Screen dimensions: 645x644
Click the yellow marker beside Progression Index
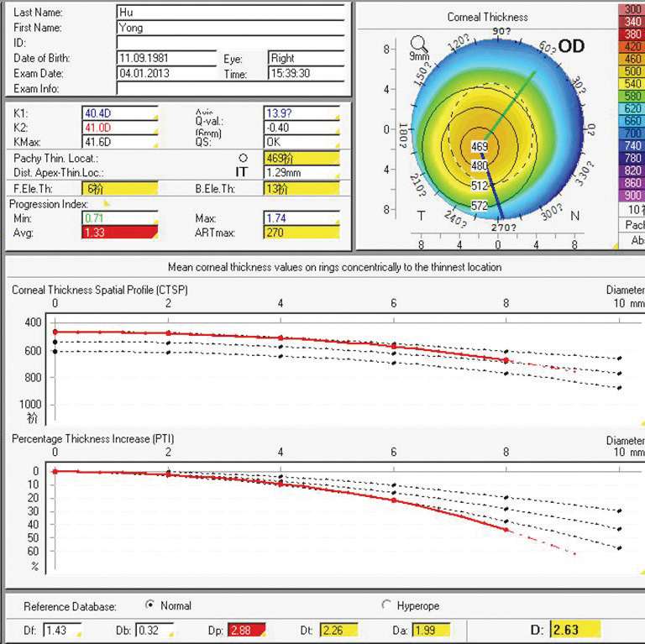click(x=106, y=203)
